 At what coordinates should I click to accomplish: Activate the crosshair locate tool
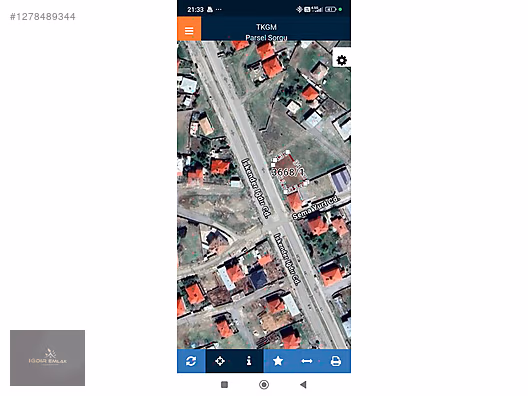220,361
